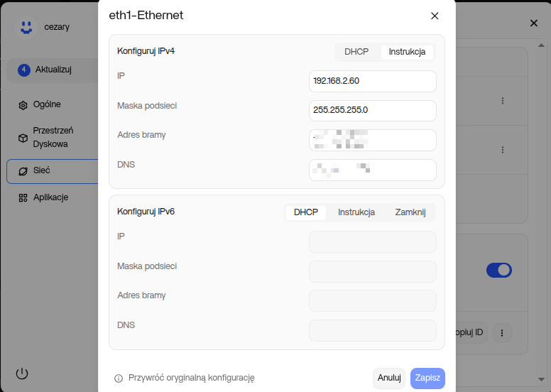The width and height of the screenshot is (551, 392).
Task: Switch IPv4 configuration to DHCP
Action: tap(356, 52)
